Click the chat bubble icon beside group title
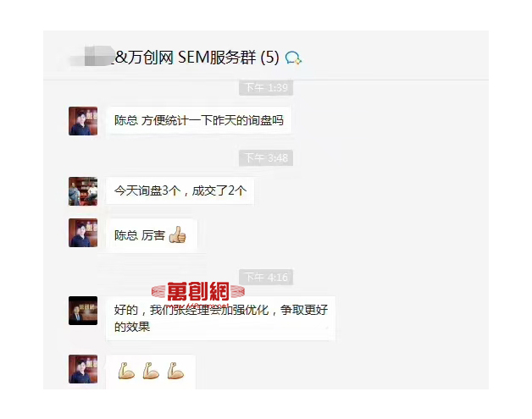The height and width of the screenshot is (419, 532). point(293,58)
